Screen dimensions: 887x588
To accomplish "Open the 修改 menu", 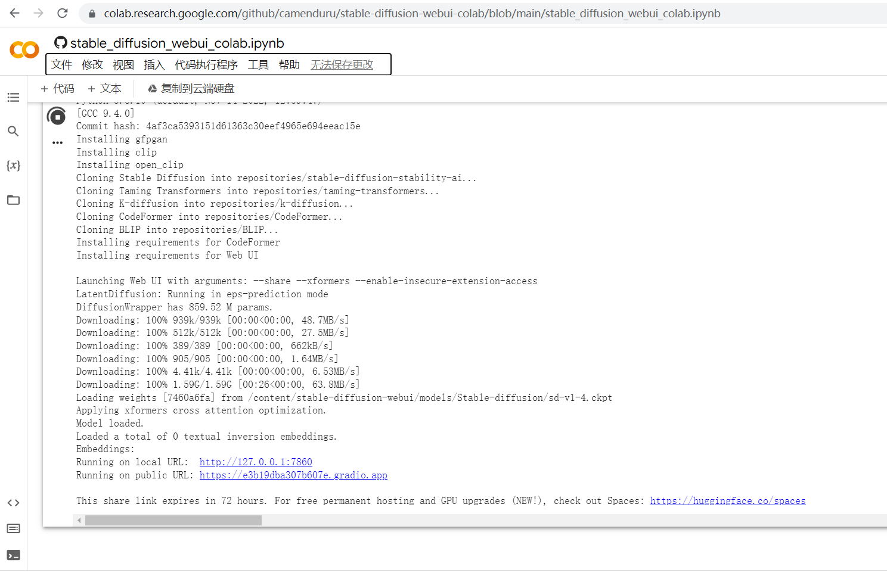I will click(x=92, y=64).
